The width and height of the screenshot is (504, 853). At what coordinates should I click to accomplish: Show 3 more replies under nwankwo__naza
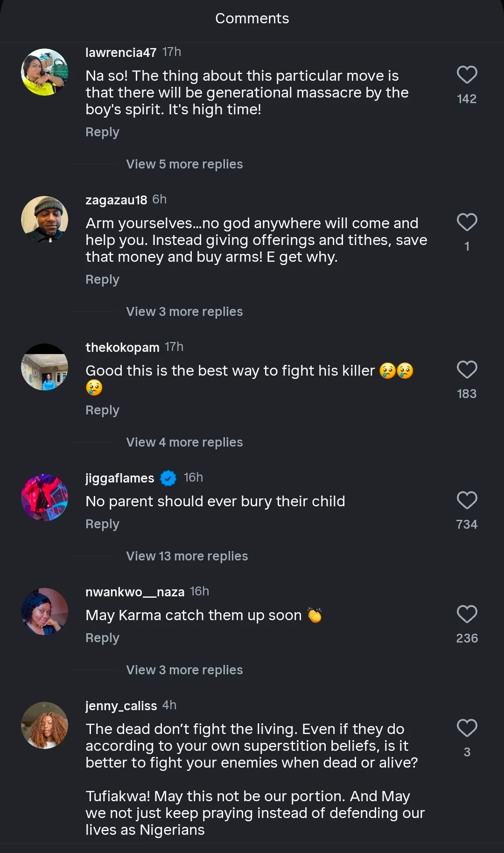(x=184, y=670)
